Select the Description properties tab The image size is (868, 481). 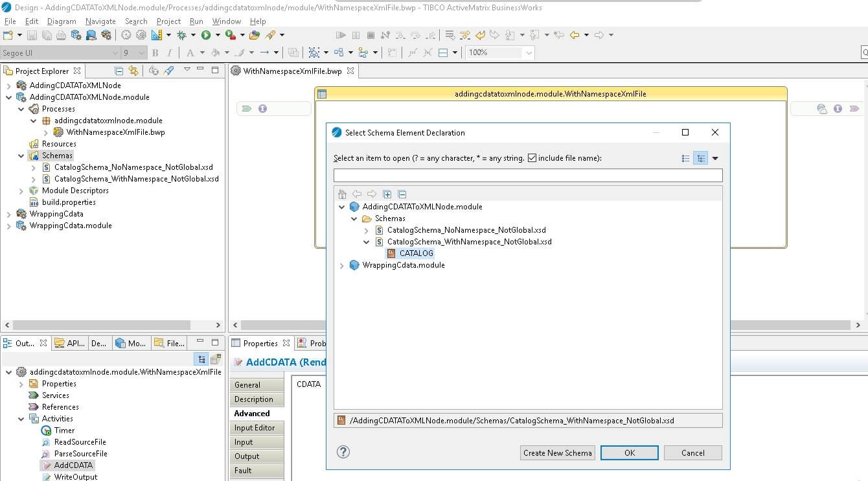257,399
